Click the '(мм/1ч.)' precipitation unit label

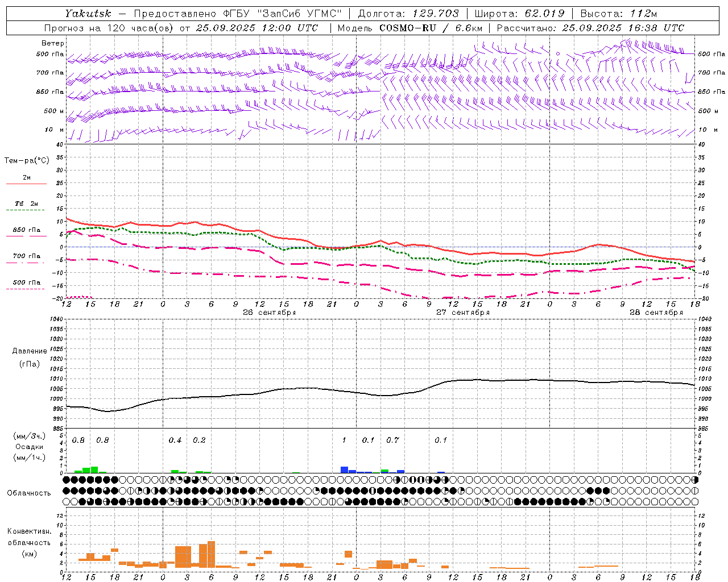point(30,458)
